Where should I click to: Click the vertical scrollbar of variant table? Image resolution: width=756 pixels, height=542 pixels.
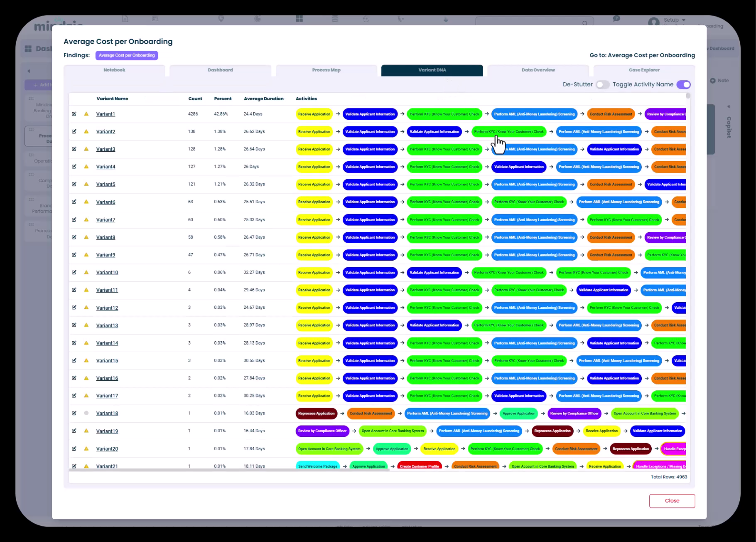pos(688,96)
